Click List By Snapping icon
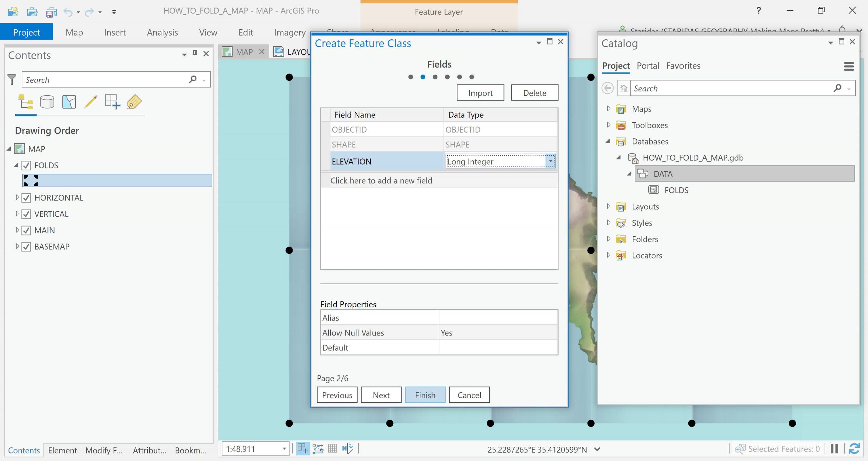This screenshot has width=868, height=461. click(112, 102)
